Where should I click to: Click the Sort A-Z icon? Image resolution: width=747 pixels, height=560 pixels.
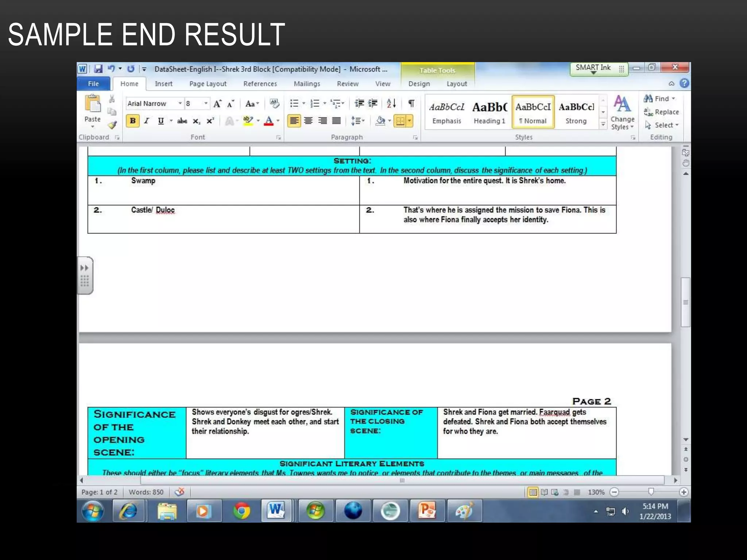[x=391, y=104]
